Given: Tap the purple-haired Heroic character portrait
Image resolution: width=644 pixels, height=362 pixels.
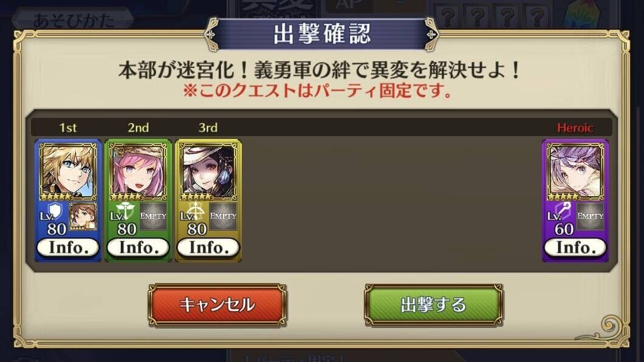Looking at the screenshot, I should [x=575, y=171].
